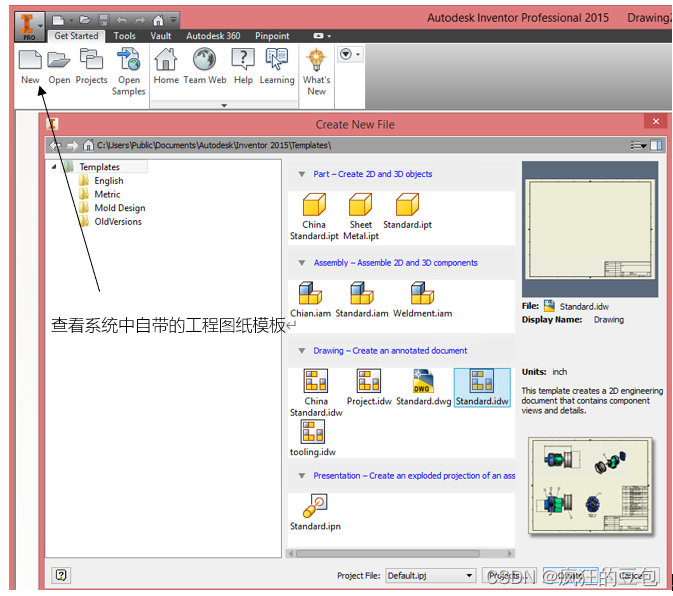Viewport: 673px width, 596px height.
Task: Open the Project File Default.ipj dropdown
Action: (x=430, y=575)
